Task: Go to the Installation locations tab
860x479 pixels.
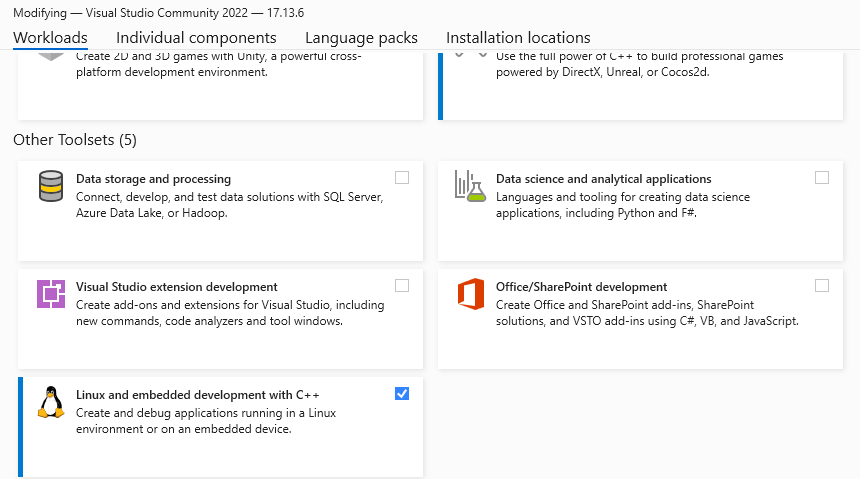Action: 518,38
